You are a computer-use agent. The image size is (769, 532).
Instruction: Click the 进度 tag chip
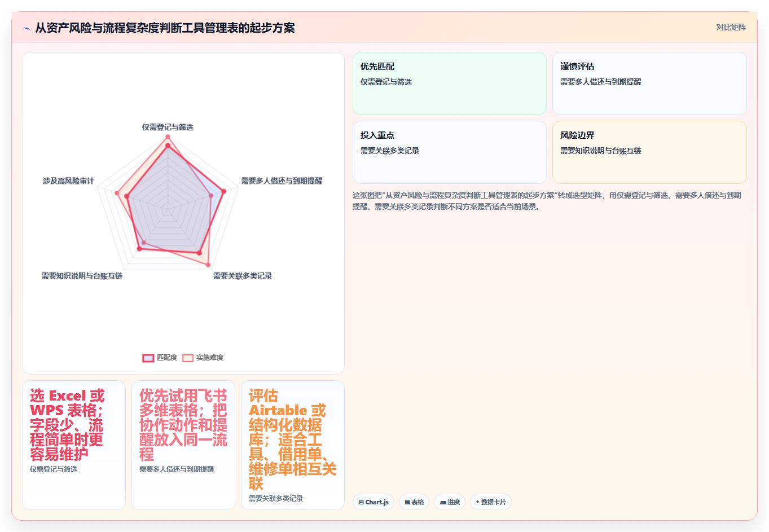click(450, 502)
